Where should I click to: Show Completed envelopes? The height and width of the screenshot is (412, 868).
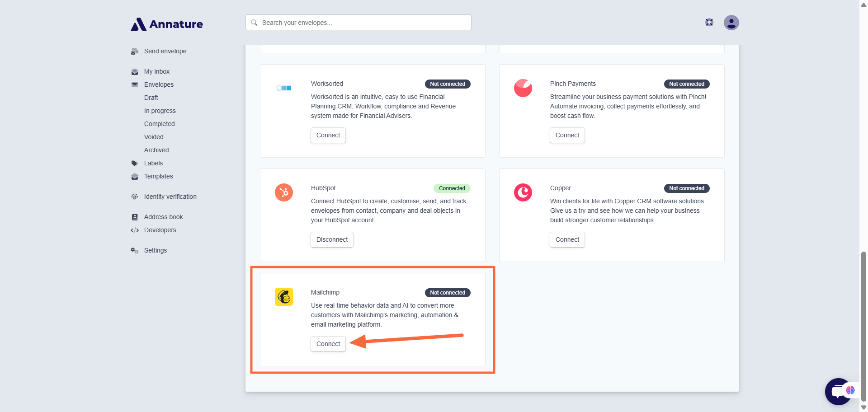pos(160,124)
